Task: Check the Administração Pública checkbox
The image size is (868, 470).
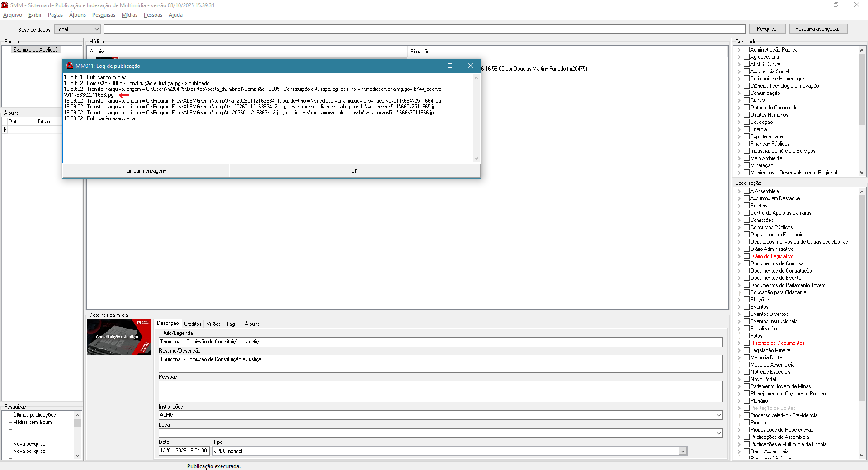Action: coord(746,50)
